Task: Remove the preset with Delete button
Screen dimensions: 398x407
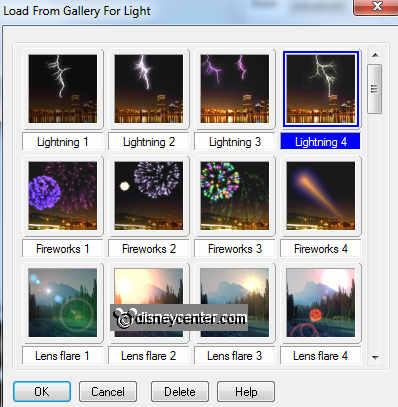Action: click(x=180, y=392)
